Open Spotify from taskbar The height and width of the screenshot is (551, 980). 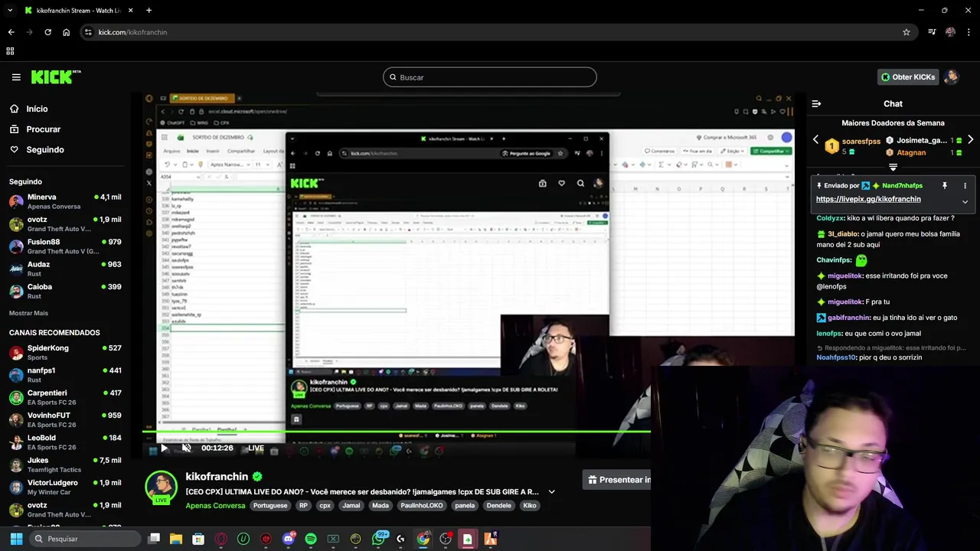coord(311,539)
